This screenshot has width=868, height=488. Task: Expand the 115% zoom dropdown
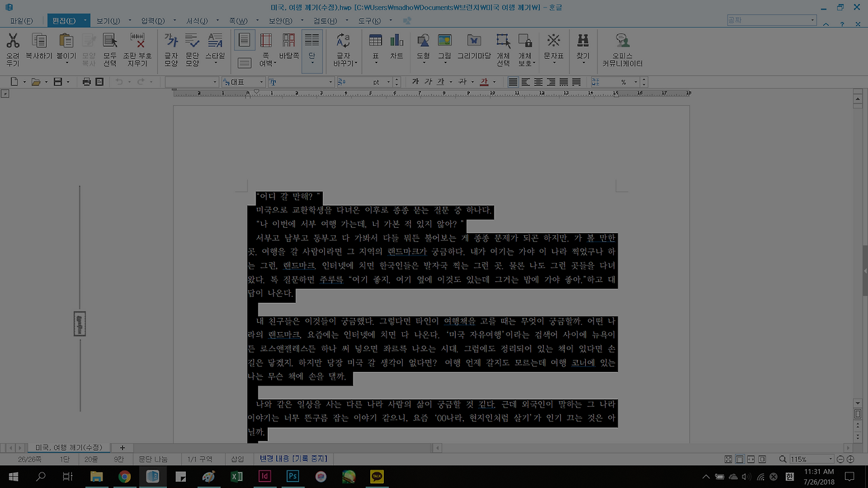(829, 460)
